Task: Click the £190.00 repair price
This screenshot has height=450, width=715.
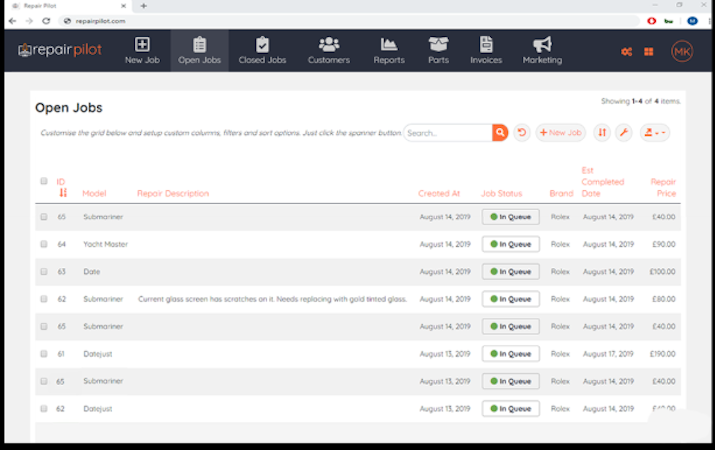Action: pyautogui.click(x=662, y=353)
